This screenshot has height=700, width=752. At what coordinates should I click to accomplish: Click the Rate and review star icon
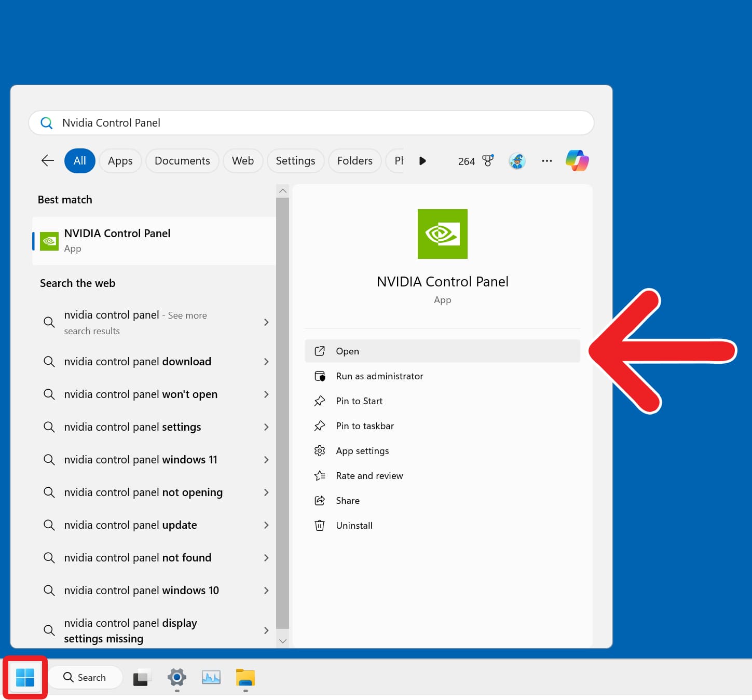320,476
